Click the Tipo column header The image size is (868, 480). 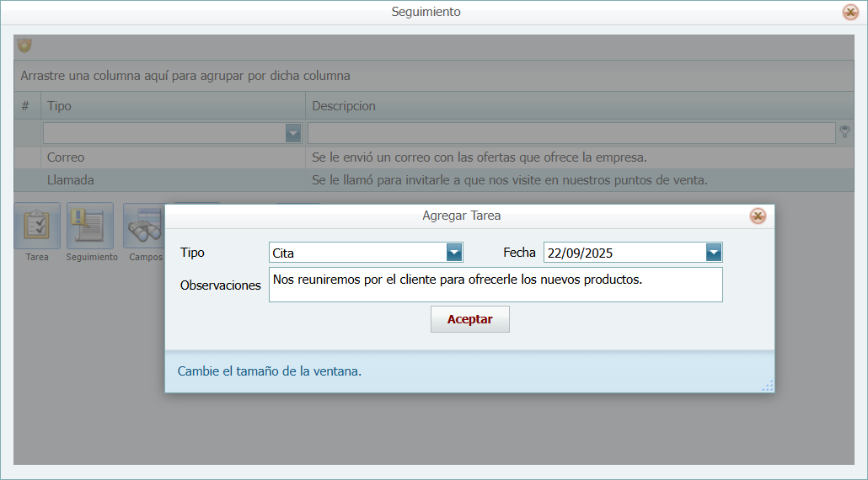pyautogui.click(x=173, y=105)
